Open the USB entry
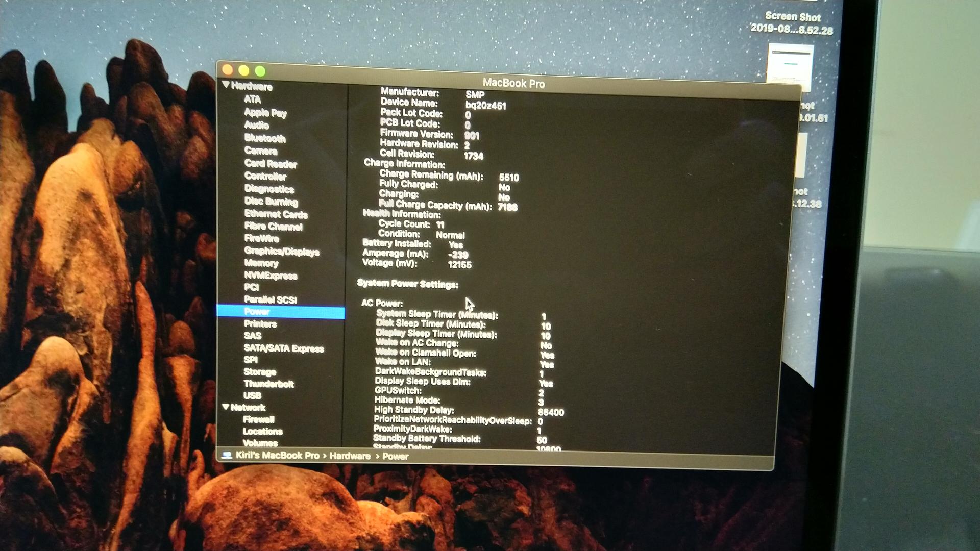The height and width of the screenshot is (551, 980). pyautogui.click(x=252, y=395)
